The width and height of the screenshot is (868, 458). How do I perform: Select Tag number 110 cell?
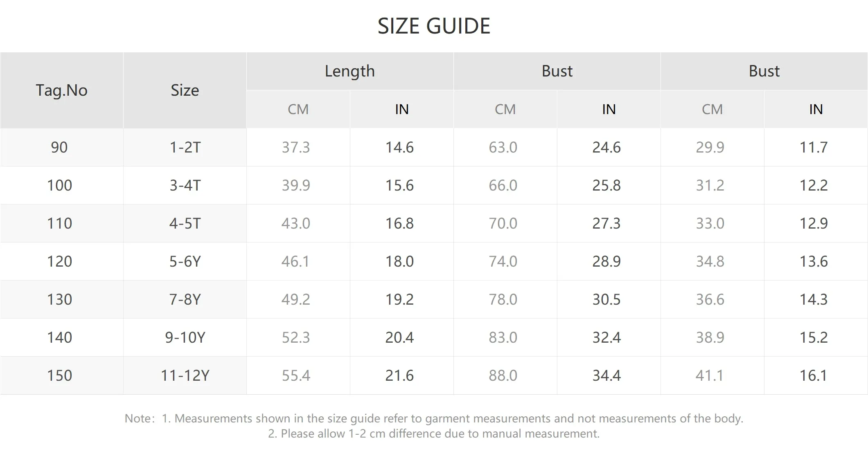[62, 223]
